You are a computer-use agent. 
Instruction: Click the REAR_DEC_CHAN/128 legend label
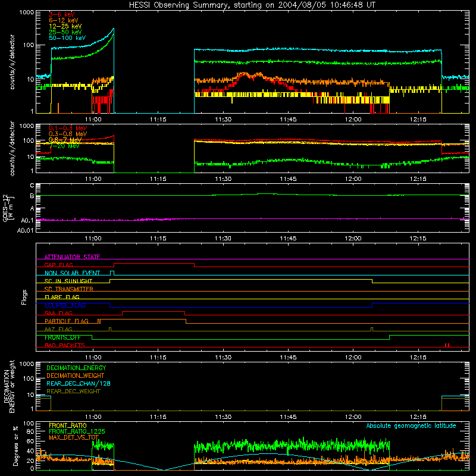point(79,384)
